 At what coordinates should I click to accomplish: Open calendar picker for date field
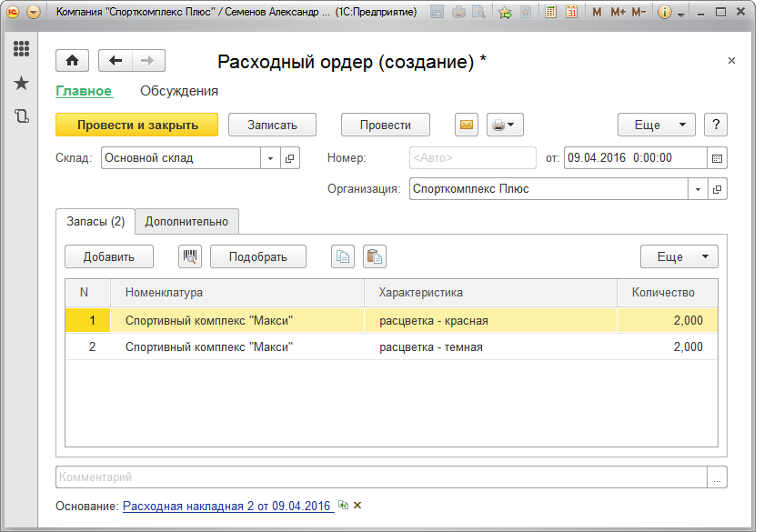coord(717,158)
